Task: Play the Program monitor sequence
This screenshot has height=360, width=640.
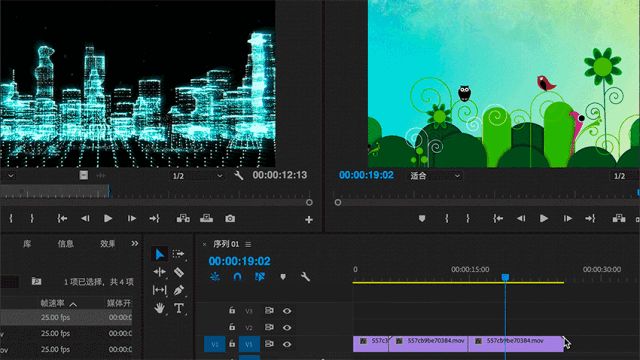Action: 544,219
